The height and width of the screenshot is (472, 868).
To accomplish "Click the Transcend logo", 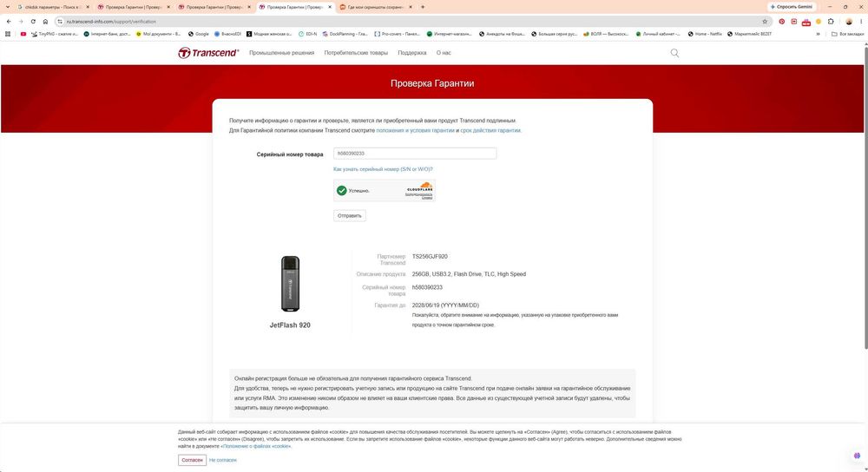I will click(208, 53).
